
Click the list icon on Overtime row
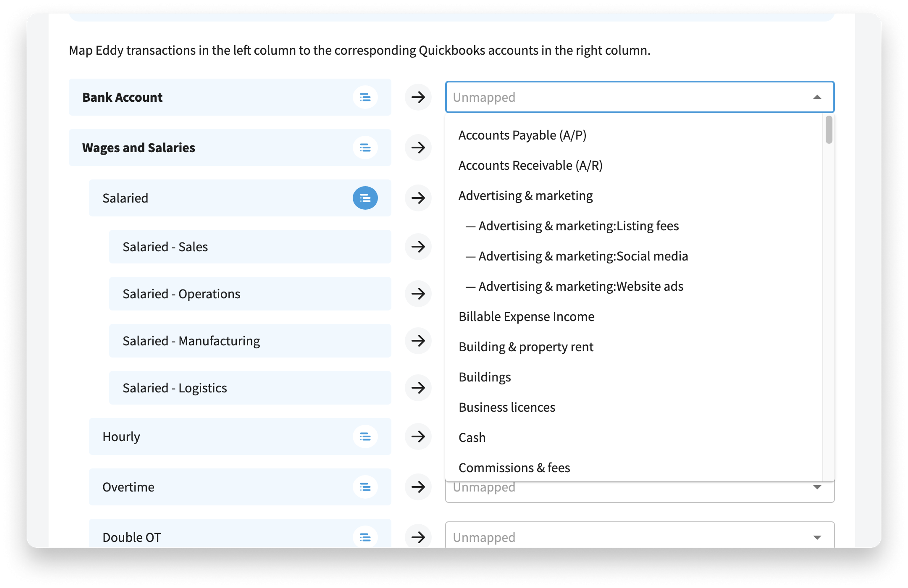pos(365,487)
